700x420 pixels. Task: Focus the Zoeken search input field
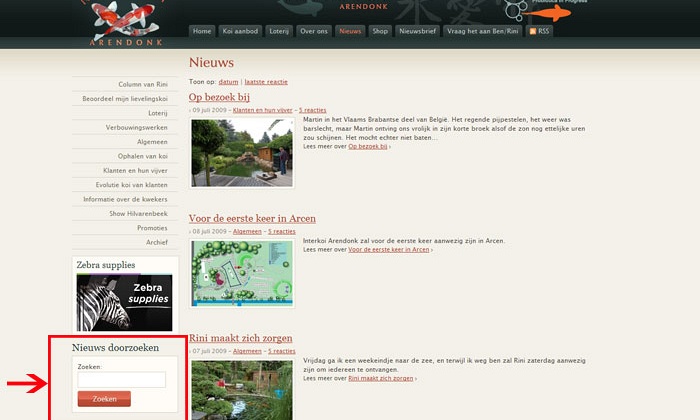121,379
